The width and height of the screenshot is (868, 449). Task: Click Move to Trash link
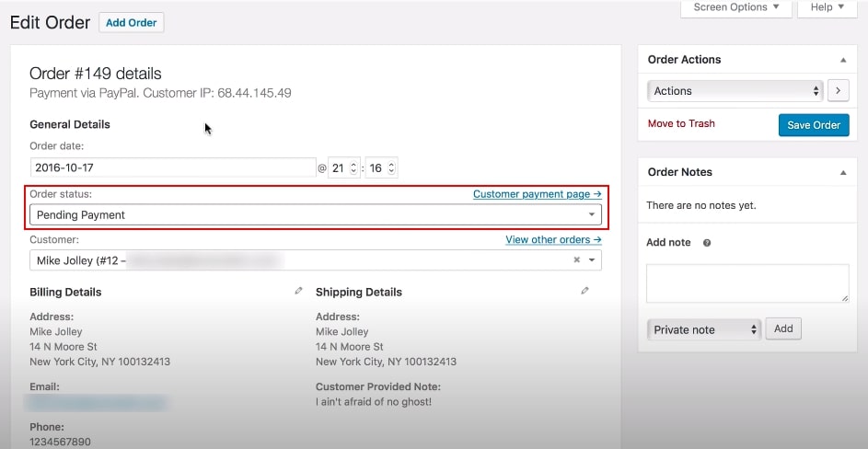point(681,123)
